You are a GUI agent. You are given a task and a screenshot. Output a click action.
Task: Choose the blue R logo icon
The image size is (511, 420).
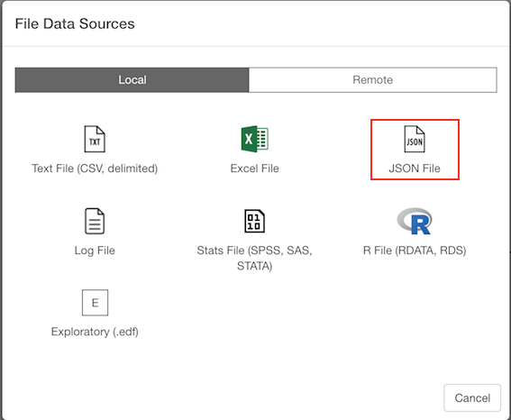(x=415, y=221)
